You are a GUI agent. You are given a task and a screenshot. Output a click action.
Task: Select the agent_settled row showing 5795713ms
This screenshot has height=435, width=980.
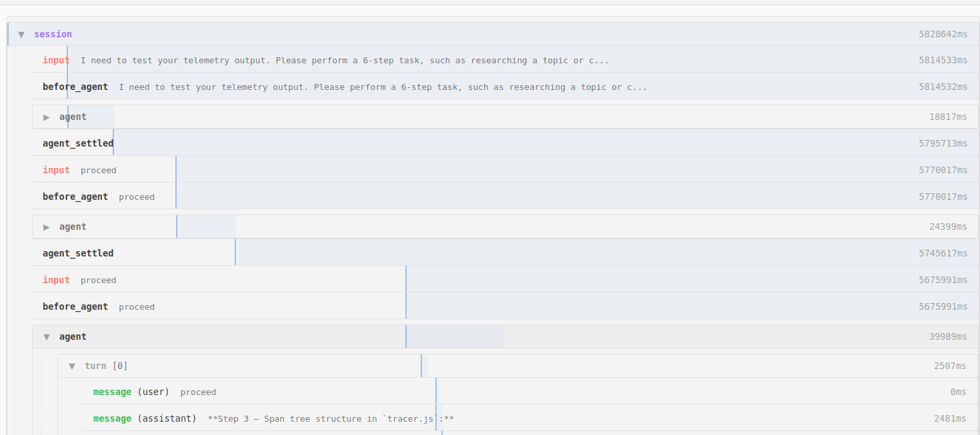[505, 143]
